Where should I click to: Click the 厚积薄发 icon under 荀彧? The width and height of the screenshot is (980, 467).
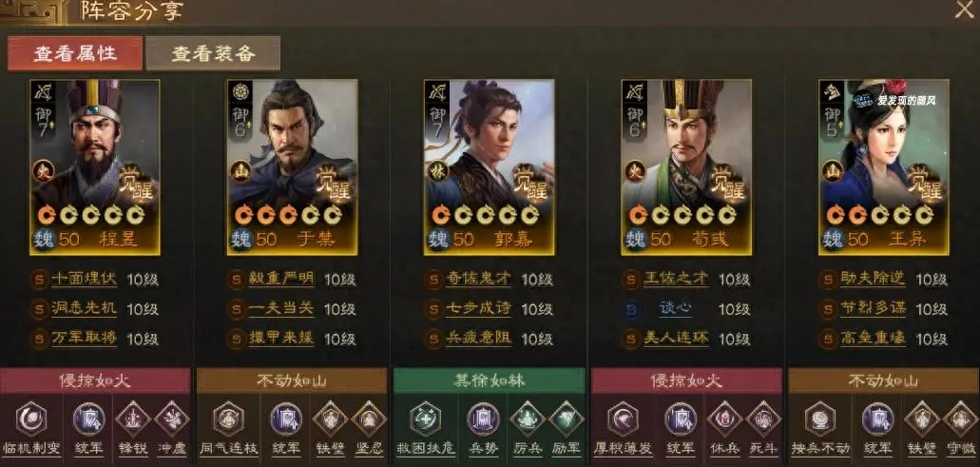click(x=623, y=418)
